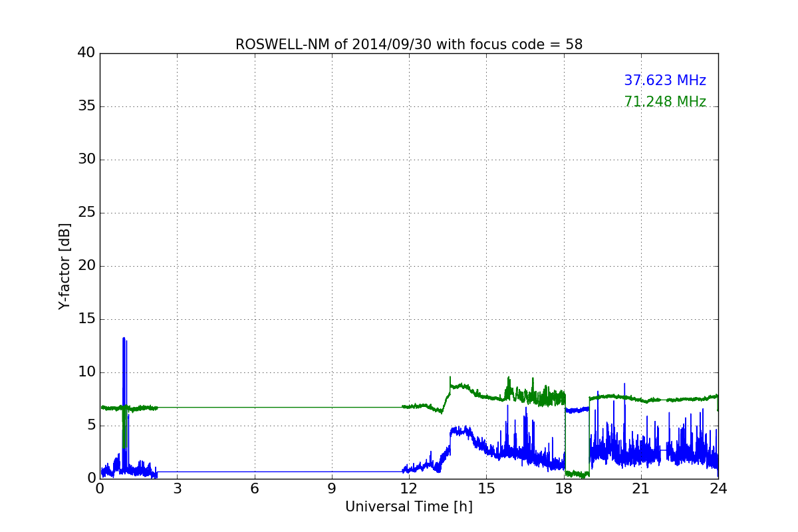This screenshot has width=798, height=532.
Task: Click the x-axis tick label '12'
Action: [x=409, y=488]
